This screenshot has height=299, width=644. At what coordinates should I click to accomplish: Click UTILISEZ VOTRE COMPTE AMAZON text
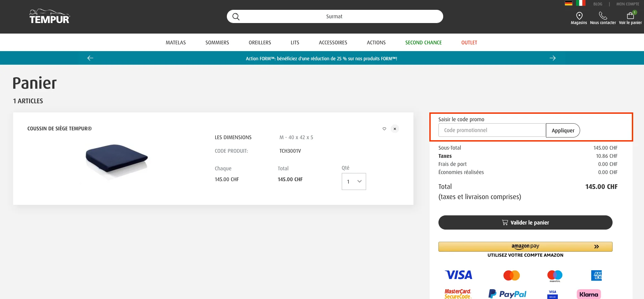coord(525,255)
